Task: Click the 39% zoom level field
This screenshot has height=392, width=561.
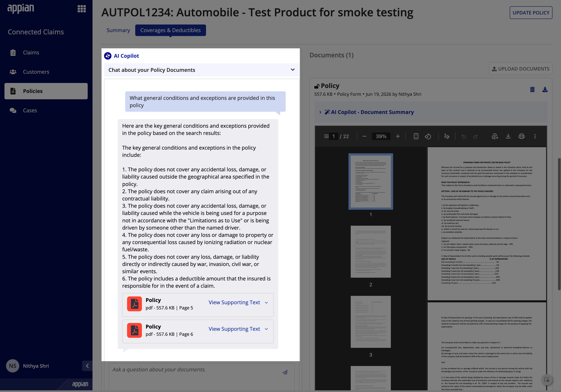Action: [x=381, y=136]
